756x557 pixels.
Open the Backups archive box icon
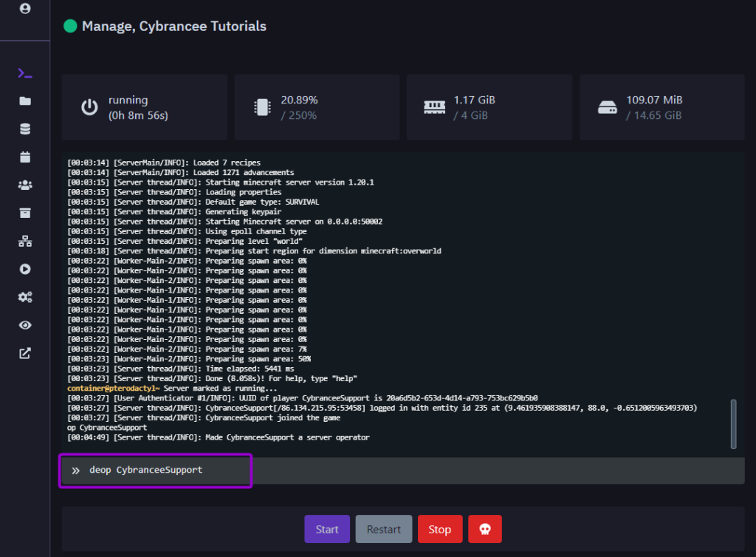[x=25, y=213]
